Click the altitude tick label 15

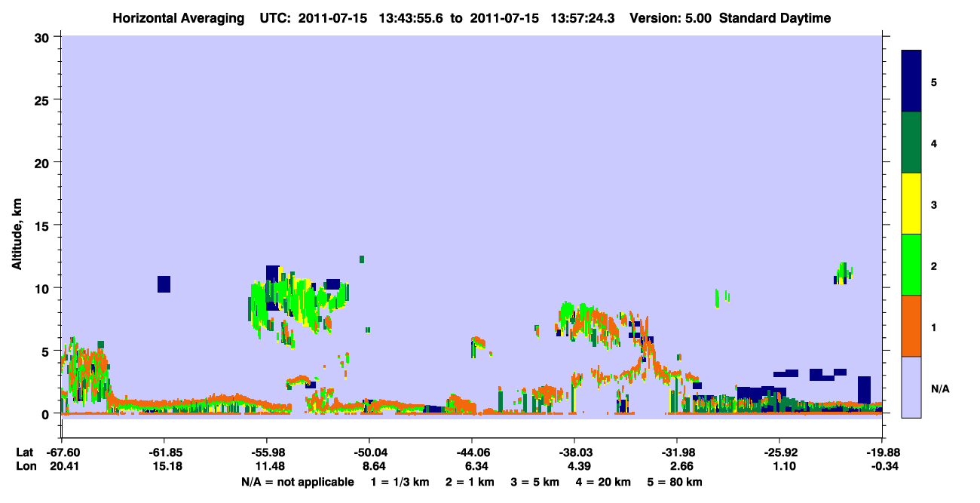coord(44,225)
